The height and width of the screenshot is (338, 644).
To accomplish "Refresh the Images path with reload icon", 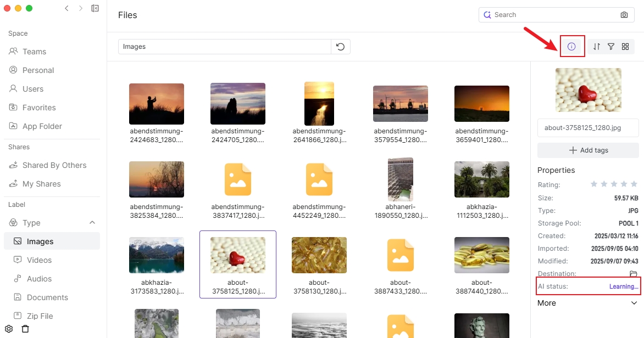I will [341, 47].
